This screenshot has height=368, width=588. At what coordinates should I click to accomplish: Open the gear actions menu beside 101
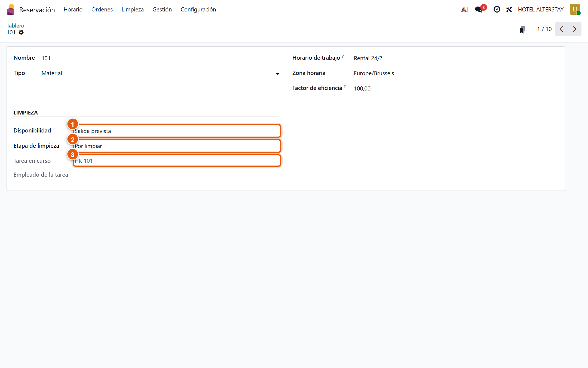(21, 32)
